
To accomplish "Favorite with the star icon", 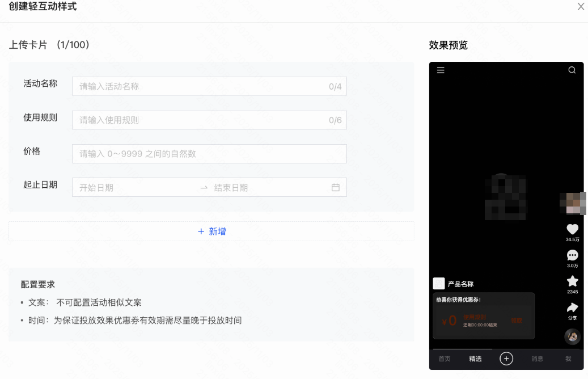I will [x=572, y=281].
